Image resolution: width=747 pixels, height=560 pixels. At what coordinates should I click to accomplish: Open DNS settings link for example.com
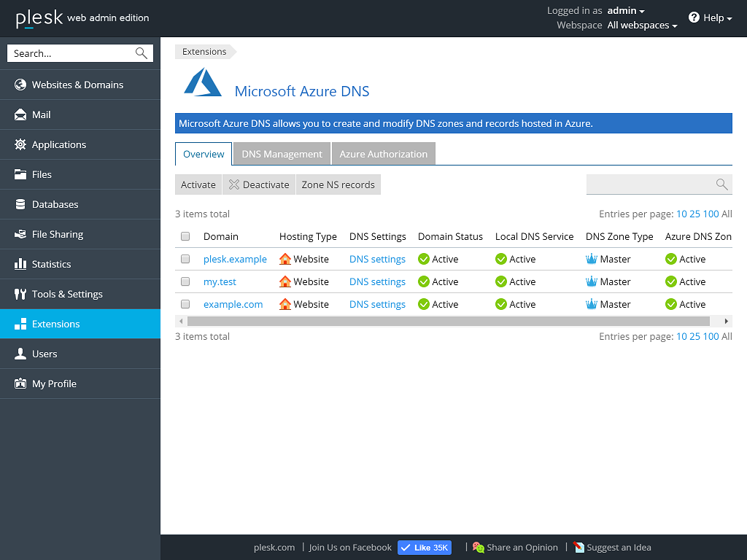pos(377,304)
